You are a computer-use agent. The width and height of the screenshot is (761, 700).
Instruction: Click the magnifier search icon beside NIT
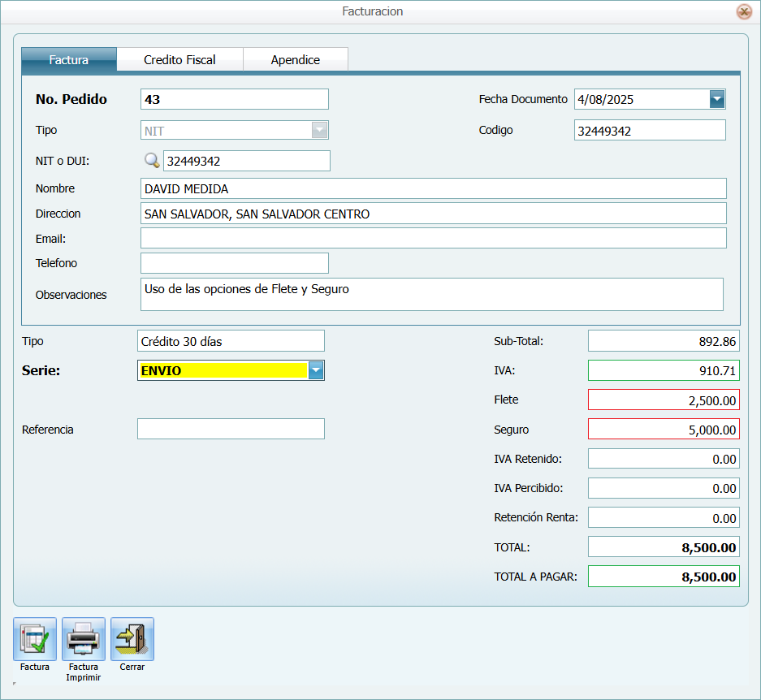tap(151, 161)
